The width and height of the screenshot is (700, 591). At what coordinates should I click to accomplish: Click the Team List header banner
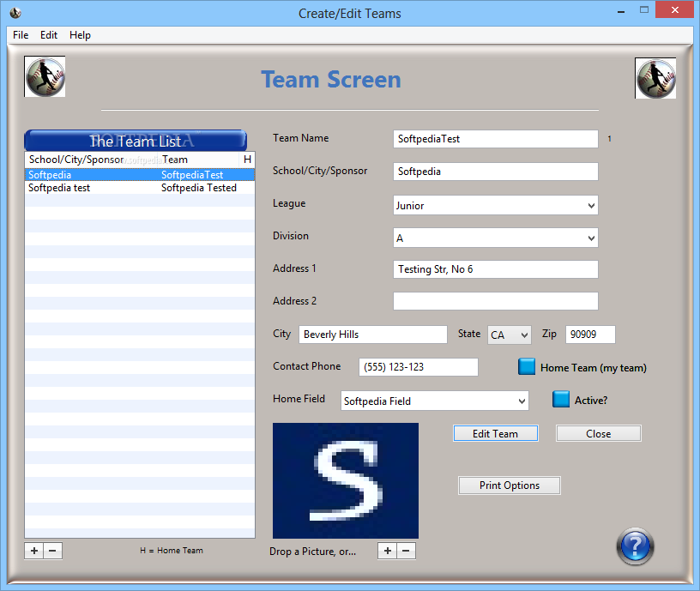pyautogui.click(x=136, y=141)
